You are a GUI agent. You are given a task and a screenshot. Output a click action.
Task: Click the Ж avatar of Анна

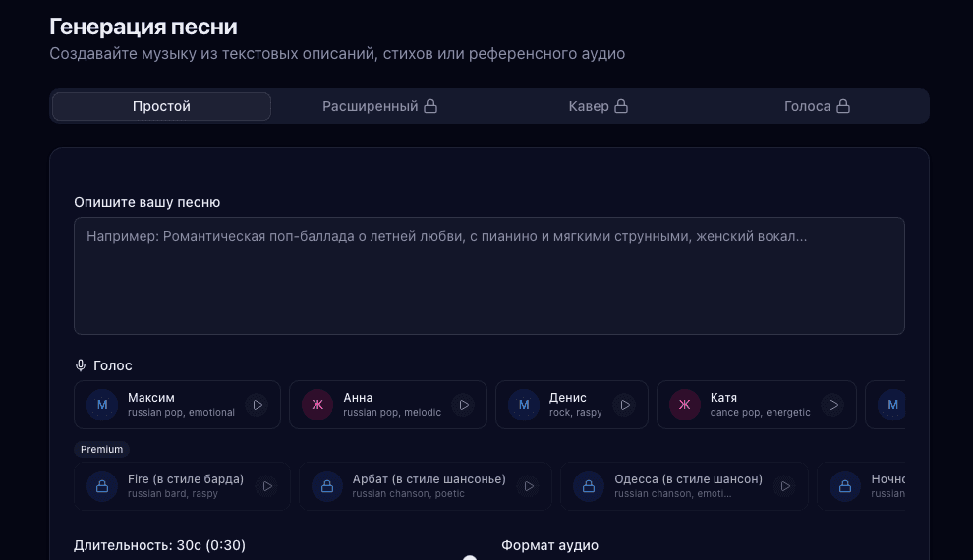click(317, 405)
